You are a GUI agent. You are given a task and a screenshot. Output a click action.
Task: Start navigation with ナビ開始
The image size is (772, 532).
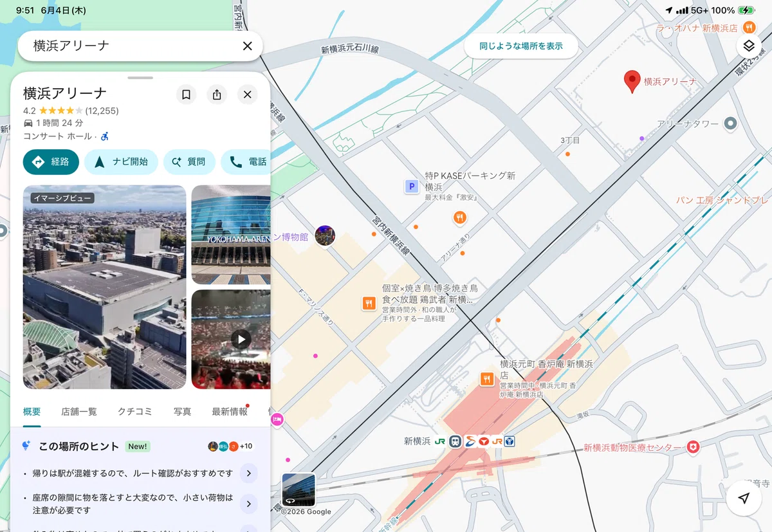click(x=121, y=162)
